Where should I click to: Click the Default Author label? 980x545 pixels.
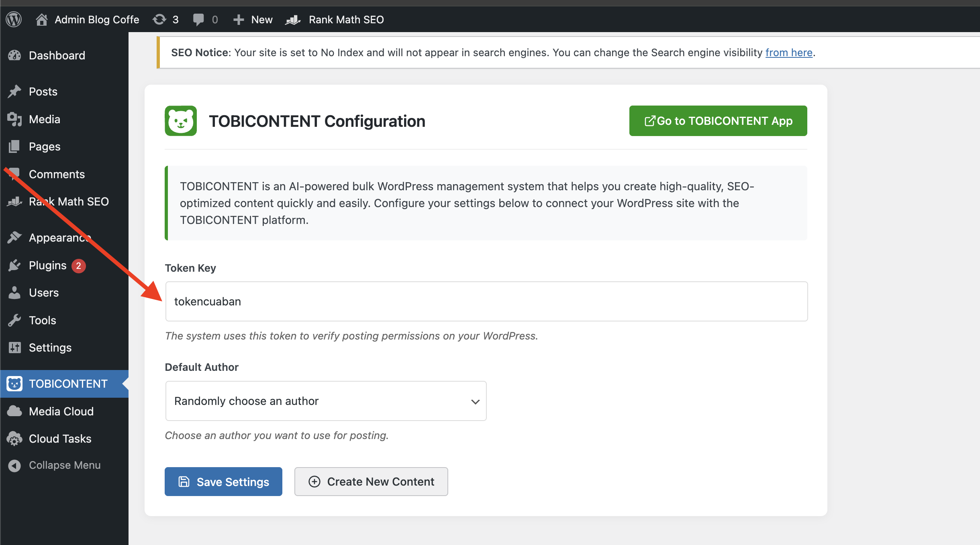202,367
